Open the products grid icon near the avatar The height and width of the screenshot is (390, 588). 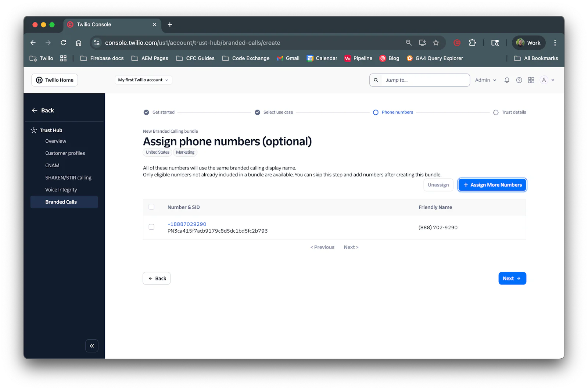[x=531, y=80]
